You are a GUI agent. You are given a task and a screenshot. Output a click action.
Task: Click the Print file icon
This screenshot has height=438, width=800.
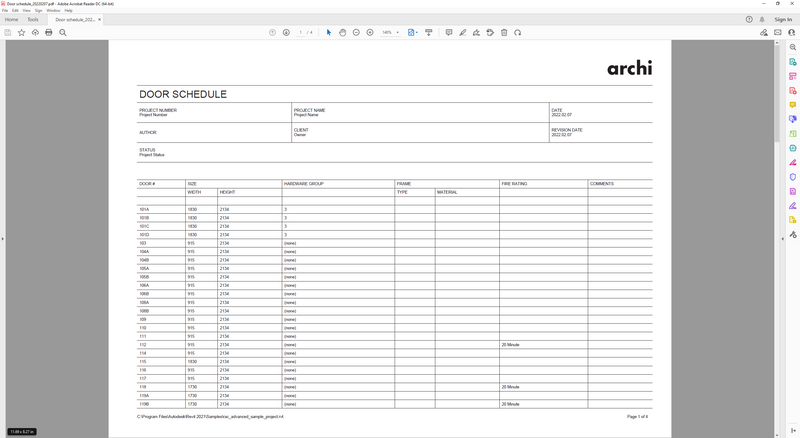[x=48, y=32]
